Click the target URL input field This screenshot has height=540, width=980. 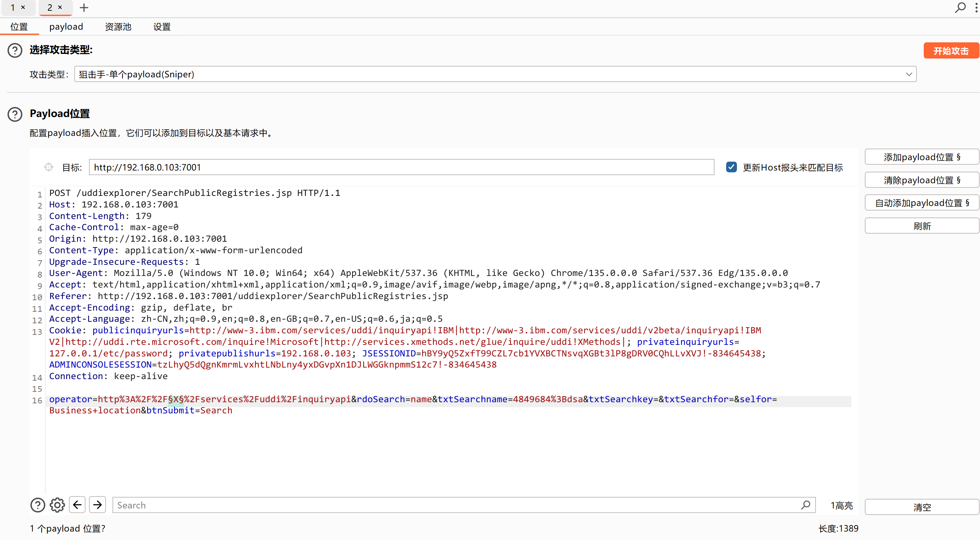coord(401,167)
